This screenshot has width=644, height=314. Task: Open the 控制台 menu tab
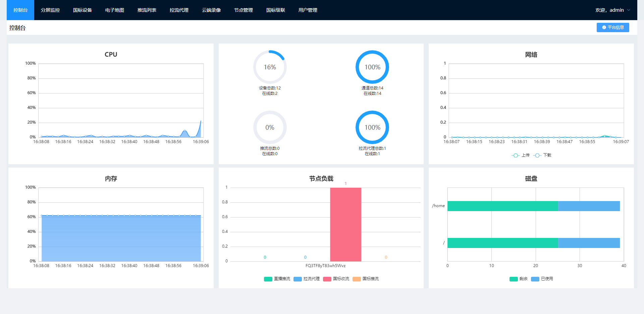point(20,10)
